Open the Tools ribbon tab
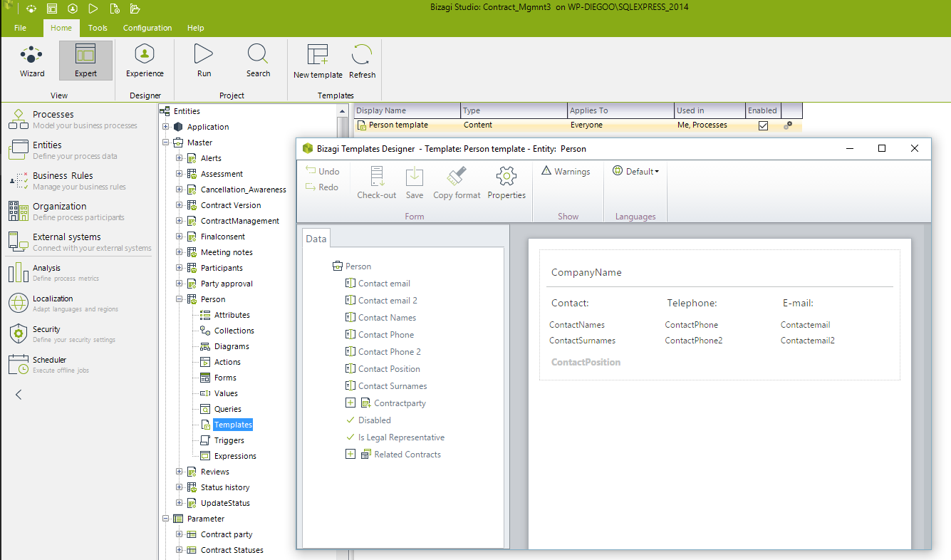Screen dimensions: 951x560 [98, 28]
